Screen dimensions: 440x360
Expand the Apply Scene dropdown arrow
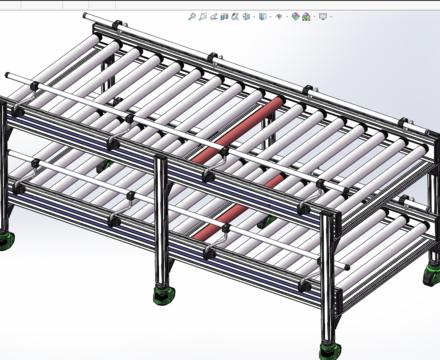tap(314, 16)
